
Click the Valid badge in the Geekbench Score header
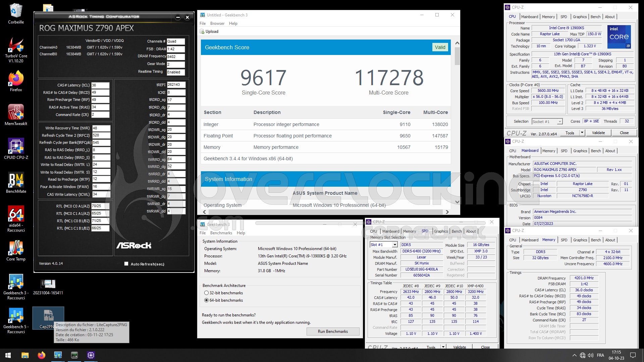pyautogui.click(x=440, y=47)
